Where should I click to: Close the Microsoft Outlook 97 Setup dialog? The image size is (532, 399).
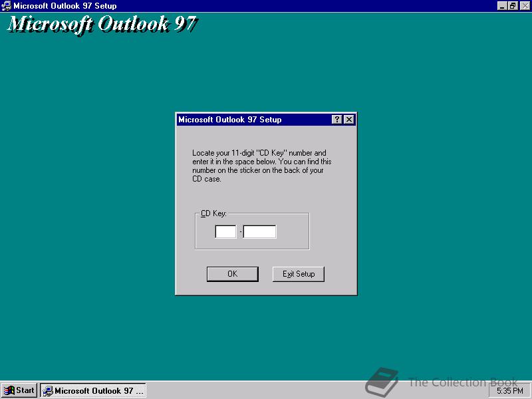(x=348, y=120)
